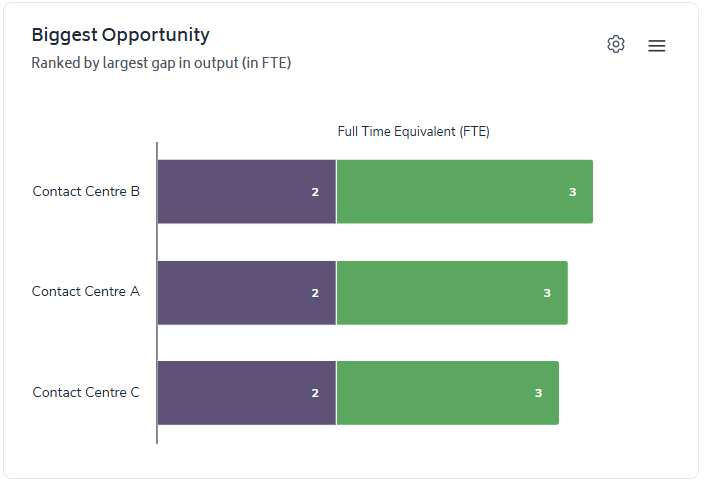Click the '3' value label on Contact Centre C
The height and width of the screenshot is (481, 704).
click(x=538, y=394)
